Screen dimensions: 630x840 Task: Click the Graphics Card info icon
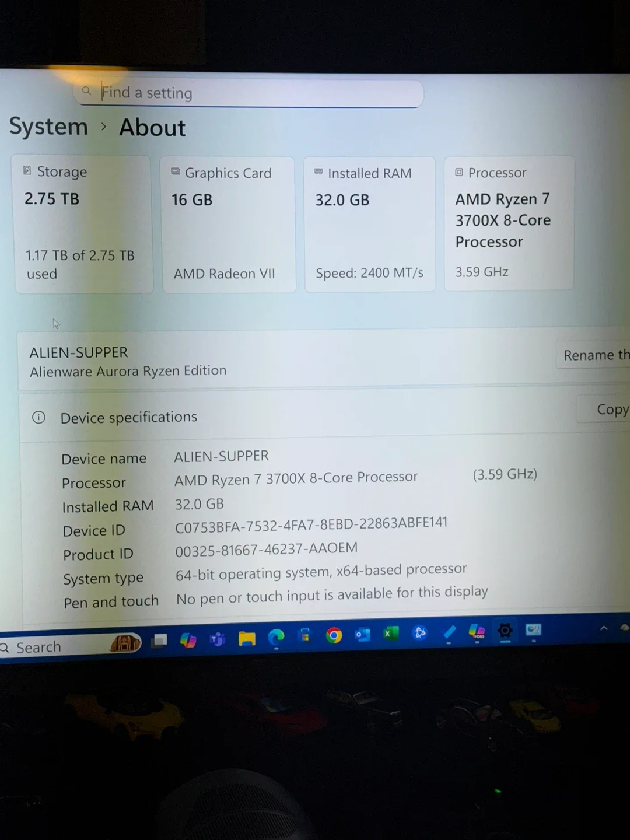(x=175, y=171)
